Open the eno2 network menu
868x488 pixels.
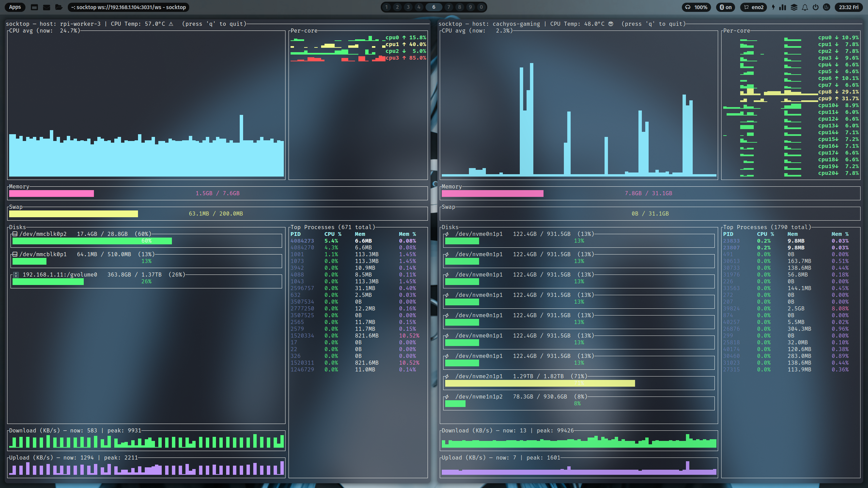[x=753, y=7]
